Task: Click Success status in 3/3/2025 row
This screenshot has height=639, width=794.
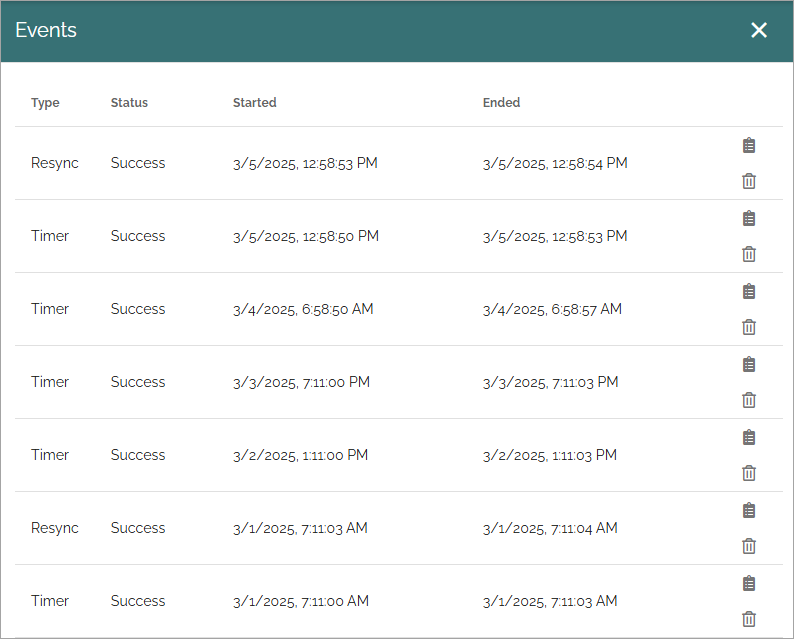Action: (x=138, y=382)
